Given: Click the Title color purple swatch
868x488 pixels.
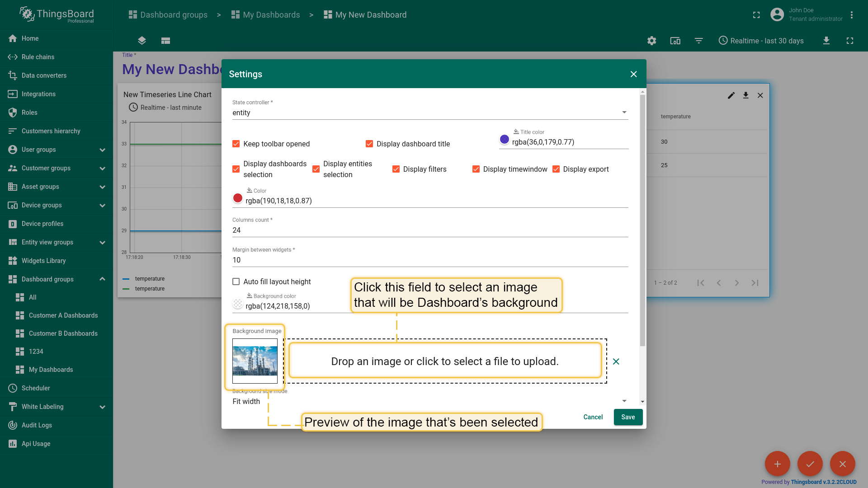Looking at the screenshot, I should coord(505,139).
